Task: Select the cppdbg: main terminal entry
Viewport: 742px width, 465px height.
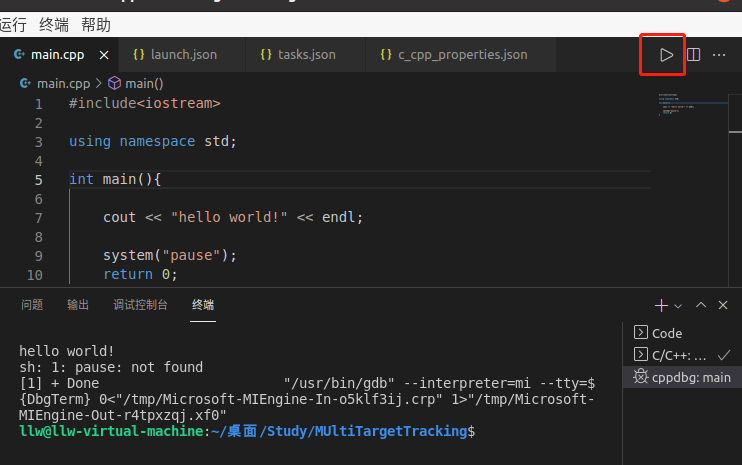Action: (682, 377)
